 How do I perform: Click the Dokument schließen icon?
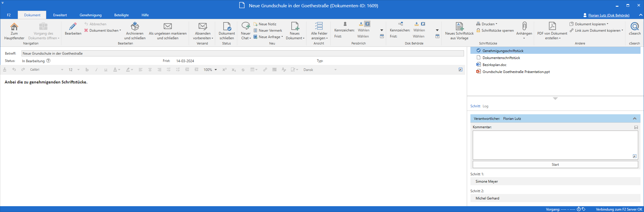[x=226, y=27]
